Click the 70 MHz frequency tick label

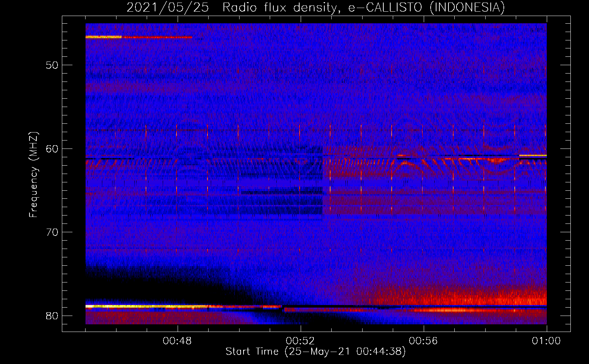pyautogui.click(x=52, y=232)
